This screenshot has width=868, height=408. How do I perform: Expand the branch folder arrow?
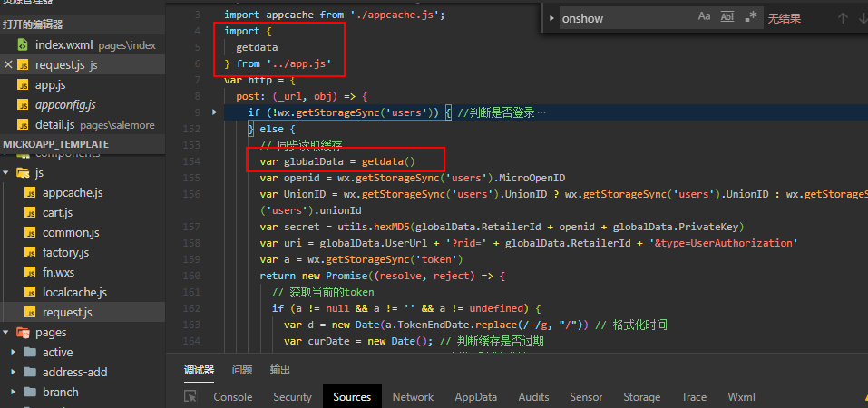click(x=14, y=393)
